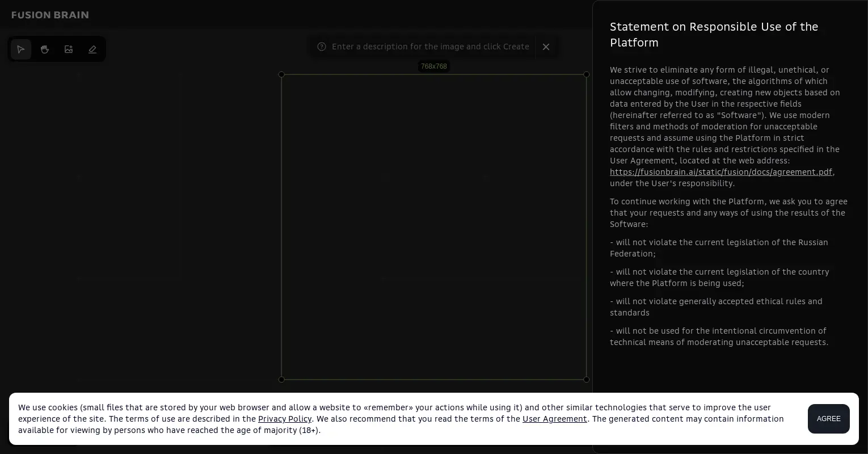Click the add image tool icon
The height and width of the screenshot is (454, 868).
(x=69, y=49)
